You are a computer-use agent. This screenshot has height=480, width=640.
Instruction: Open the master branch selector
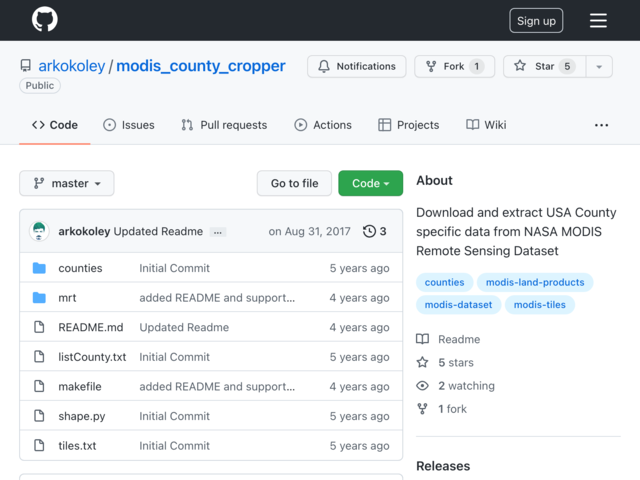click(x=67, y=183)
